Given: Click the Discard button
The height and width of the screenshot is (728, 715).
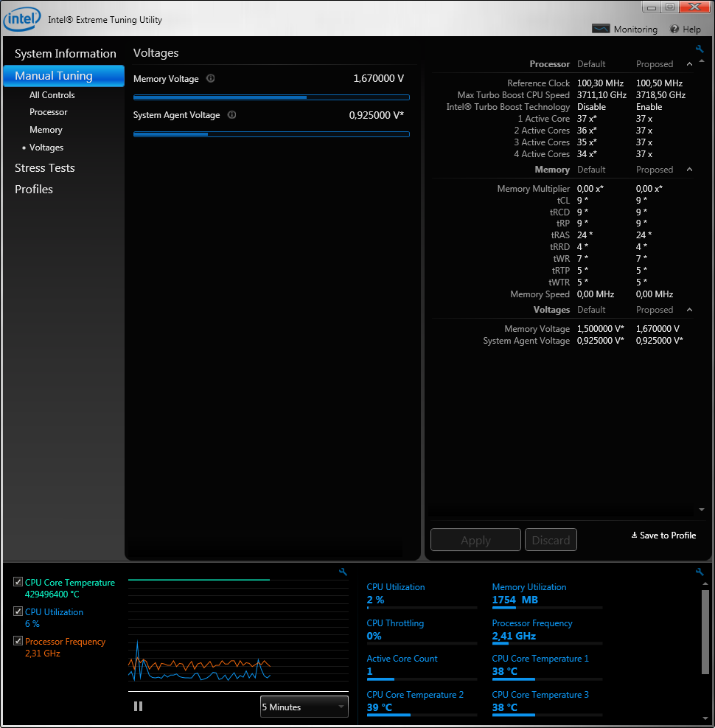Looking at the screenshot, I should coord(551,540).
